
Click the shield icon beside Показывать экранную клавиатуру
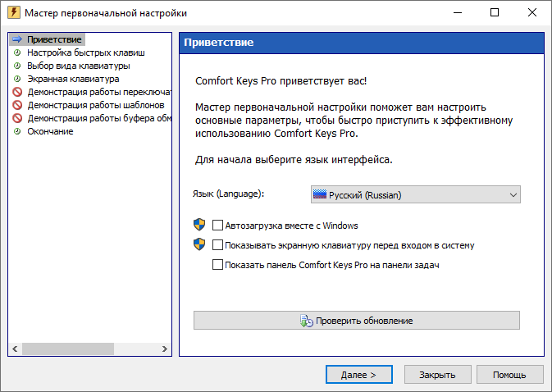(x=199, y=244)
